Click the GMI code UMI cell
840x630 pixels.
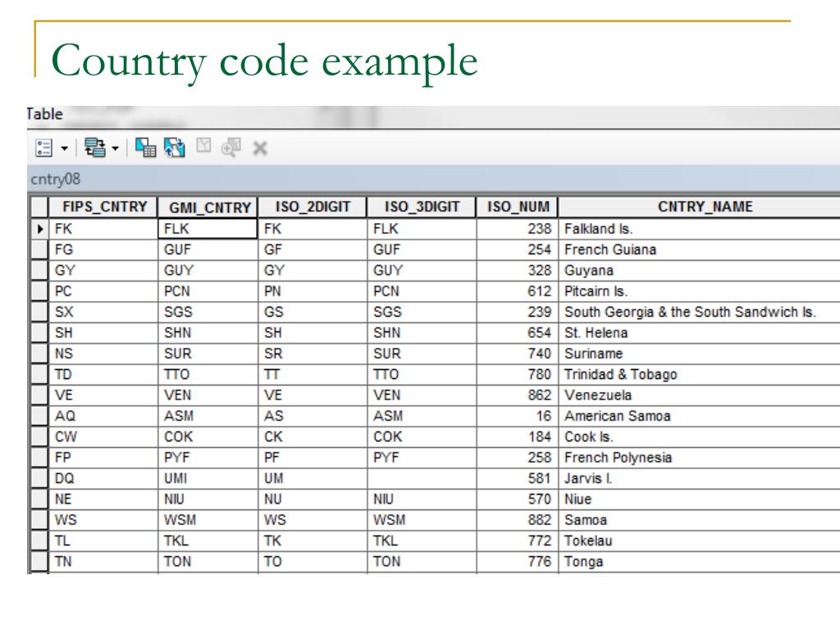pos(208,478)
